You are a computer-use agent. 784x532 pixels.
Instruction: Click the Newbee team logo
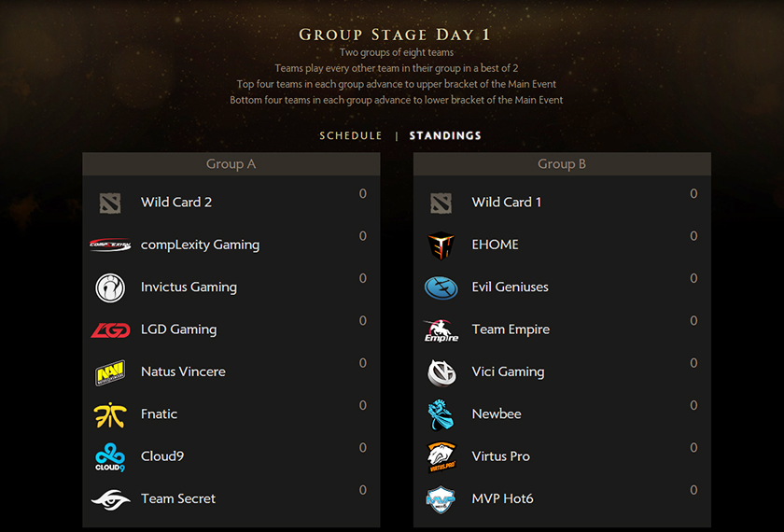point(441,414)
